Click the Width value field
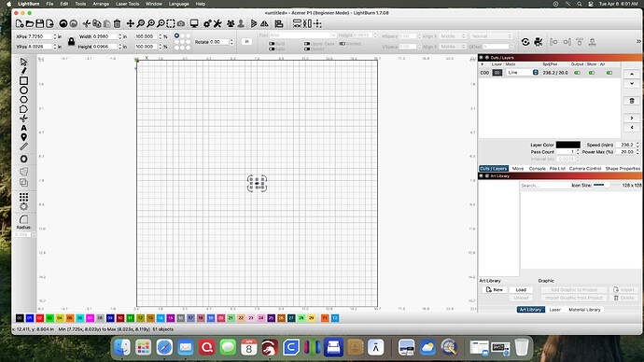Screen dimensions: 644x362 click(105, 36)
